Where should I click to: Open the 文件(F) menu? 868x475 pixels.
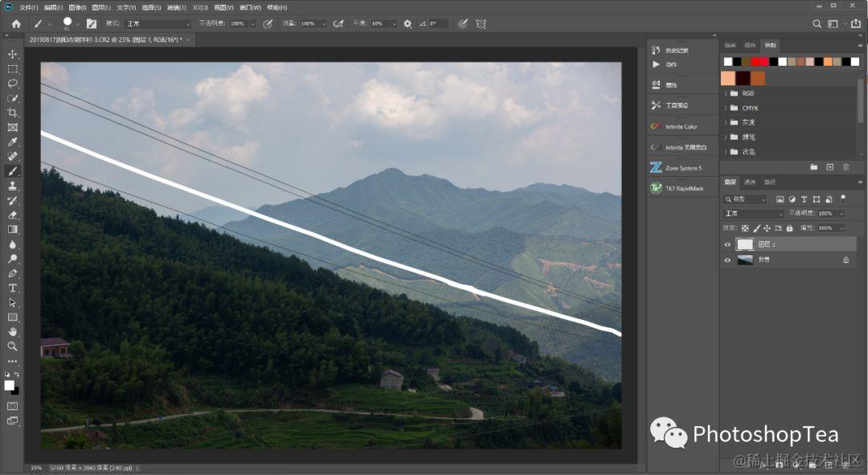point(29,7)
